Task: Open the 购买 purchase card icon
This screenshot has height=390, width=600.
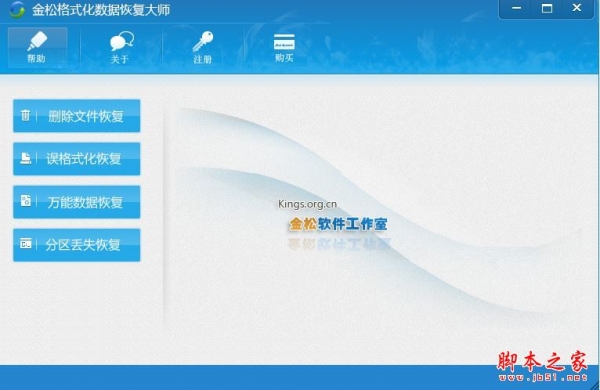Action: pyautogui.click(x=284, y=42)
